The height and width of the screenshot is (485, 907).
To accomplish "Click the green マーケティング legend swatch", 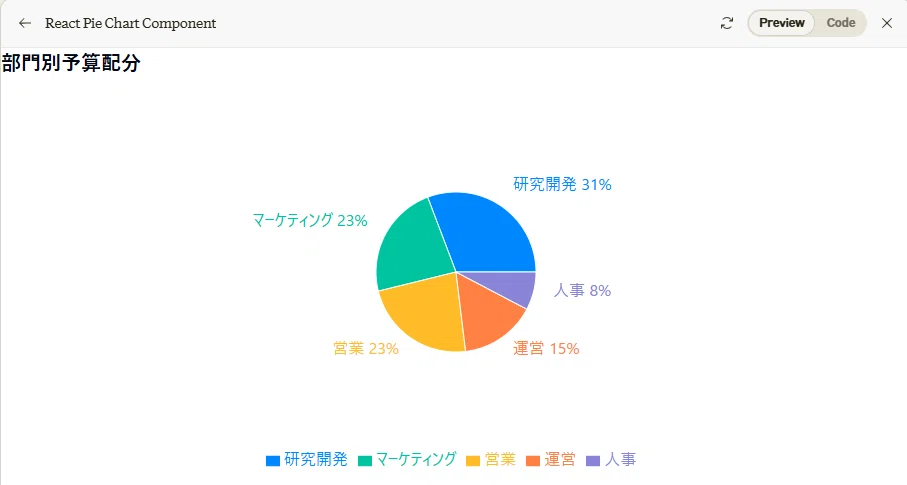I will [x=364, y=461].
